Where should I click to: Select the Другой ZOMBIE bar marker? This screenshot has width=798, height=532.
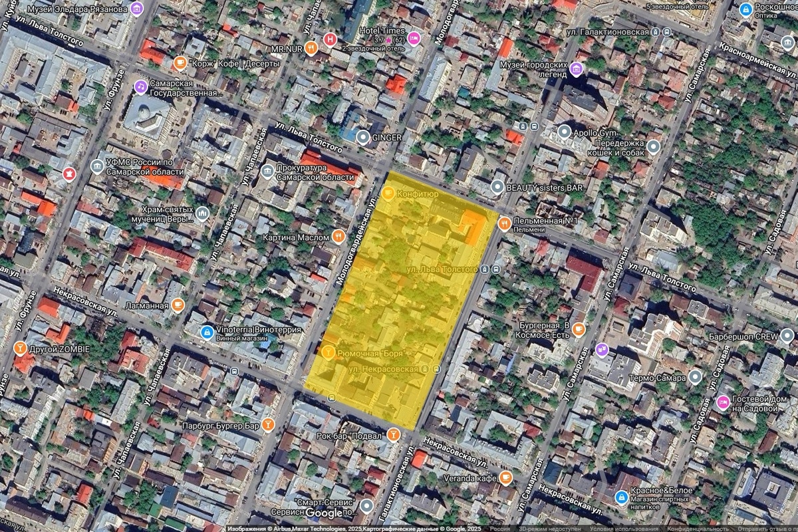coord(20,348)
